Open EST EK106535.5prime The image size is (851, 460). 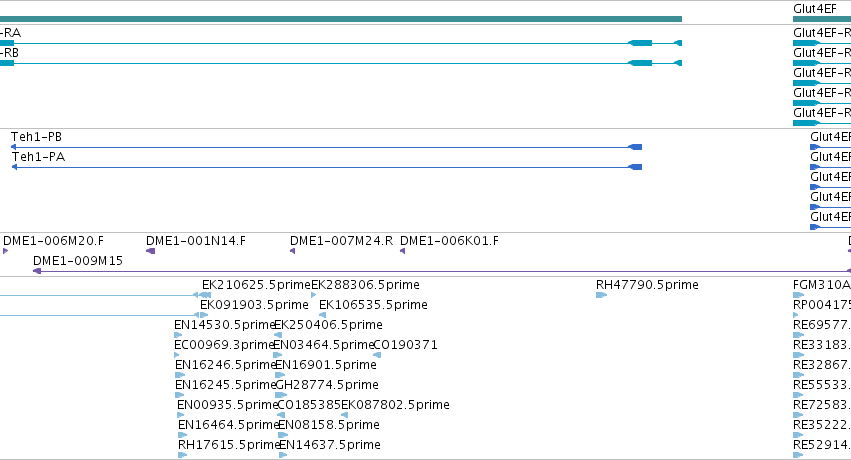[373, 305]
